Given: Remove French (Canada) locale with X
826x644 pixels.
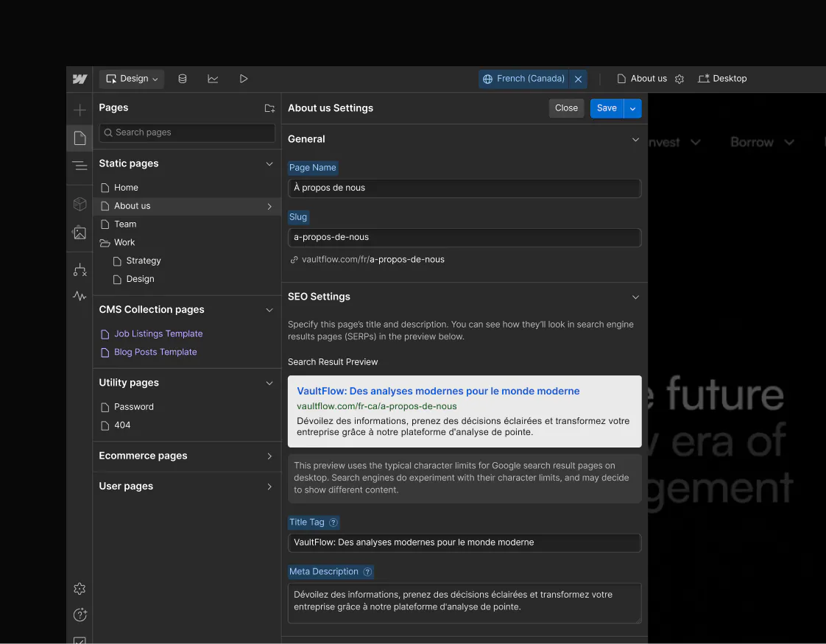Looking at the screenshot, I should coord(579,79).
